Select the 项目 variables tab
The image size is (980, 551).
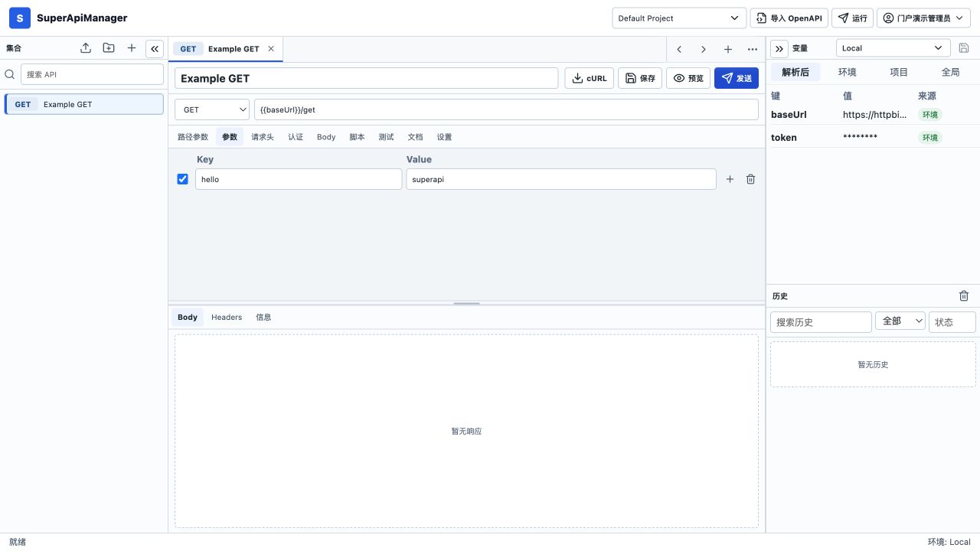point(899,72)
